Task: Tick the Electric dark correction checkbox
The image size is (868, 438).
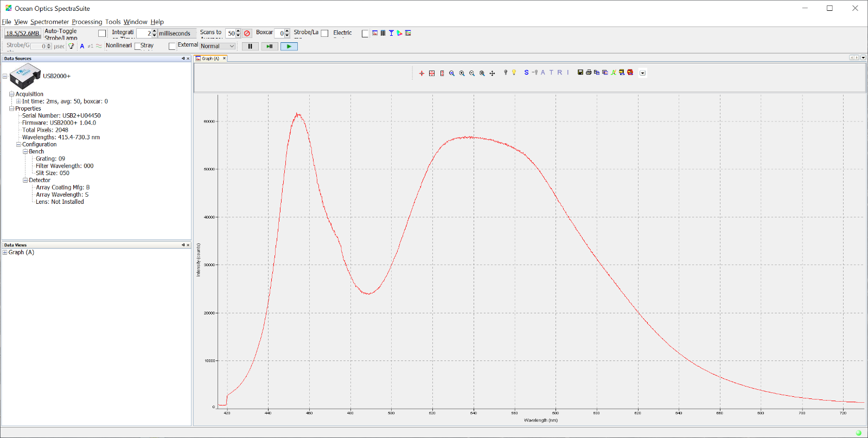Action: (365, 34)
